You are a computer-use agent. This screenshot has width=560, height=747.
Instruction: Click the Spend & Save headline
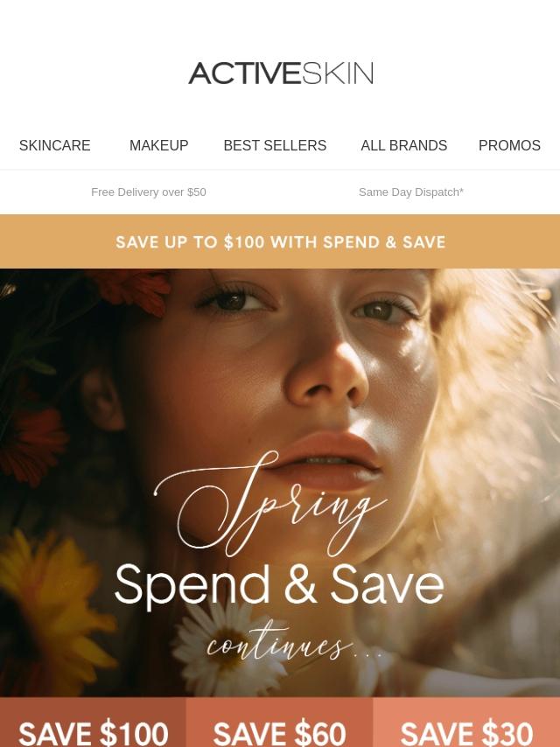coord(279,585)
